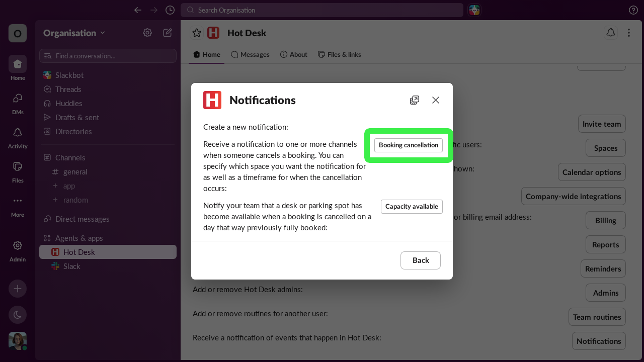
Task: Click the Company-wide integrations button
Action: point(574,196)
